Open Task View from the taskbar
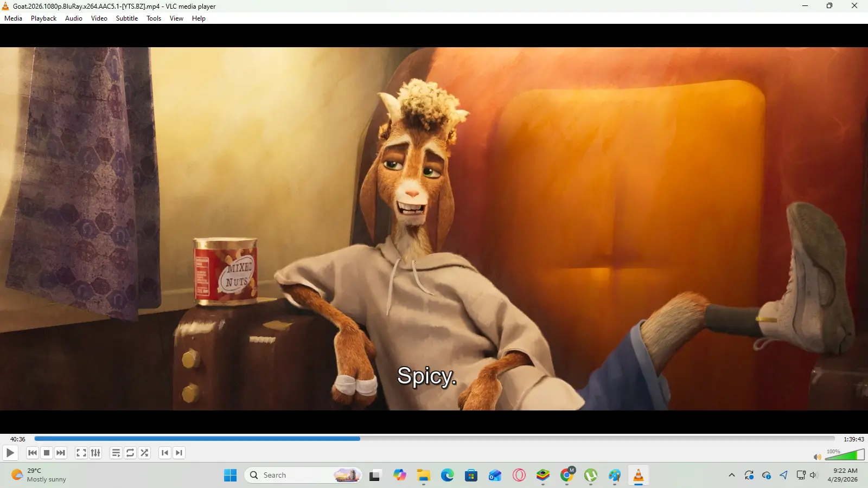The height and width of the screenshot is (488, 868). click(375, 476)
